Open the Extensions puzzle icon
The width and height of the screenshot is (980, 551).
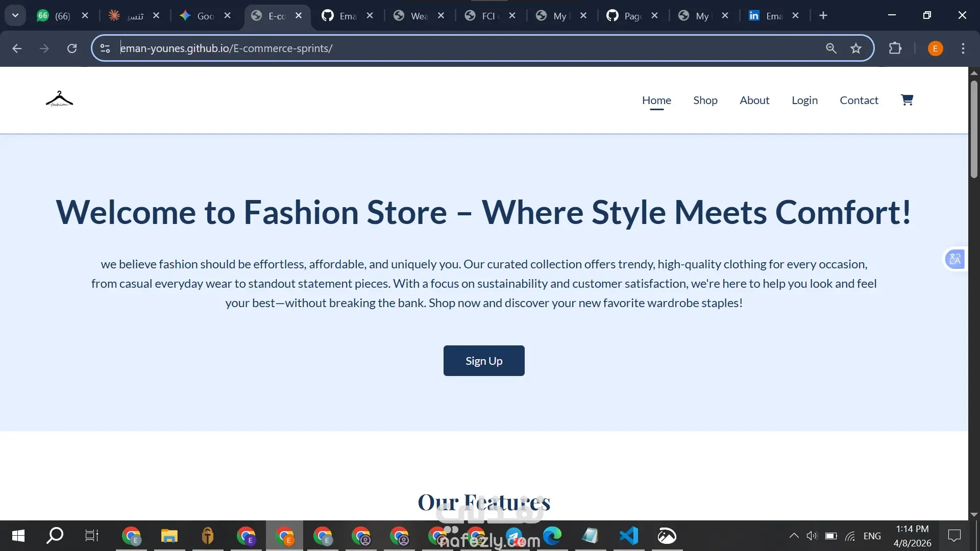(895, 48)
